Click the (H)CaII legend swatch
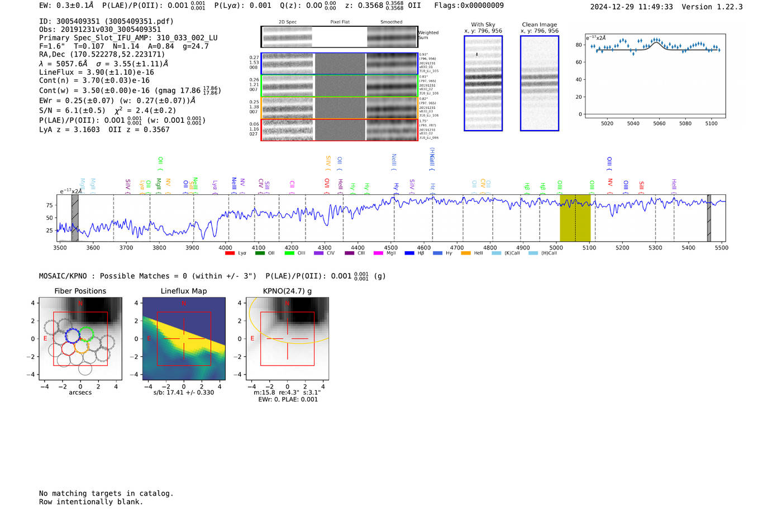The width and height of the screenshot is (782, 532). (533, 253)
